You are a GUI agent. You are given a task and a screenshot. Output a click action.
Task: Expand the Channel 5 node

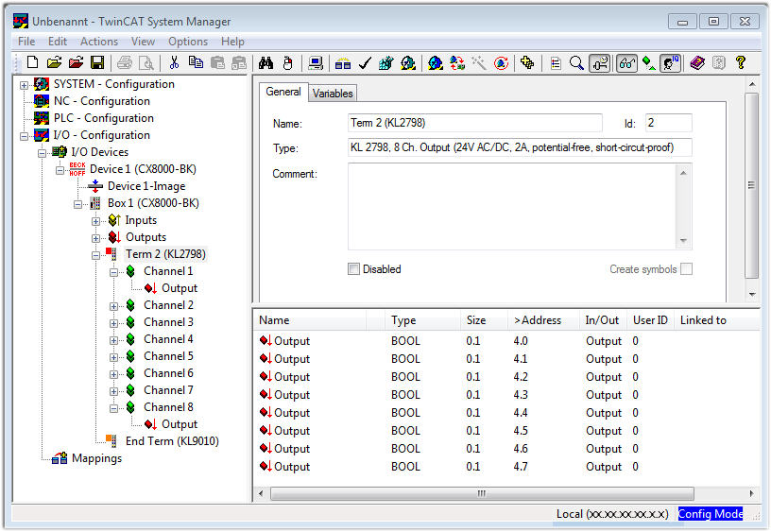(x=113, y=357)
